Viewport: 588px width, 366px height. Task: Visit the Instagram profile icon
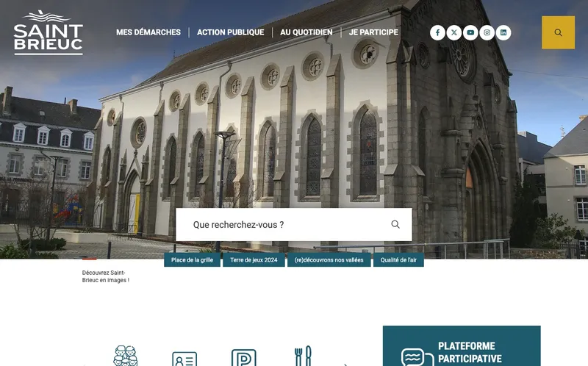coord(487,32)
